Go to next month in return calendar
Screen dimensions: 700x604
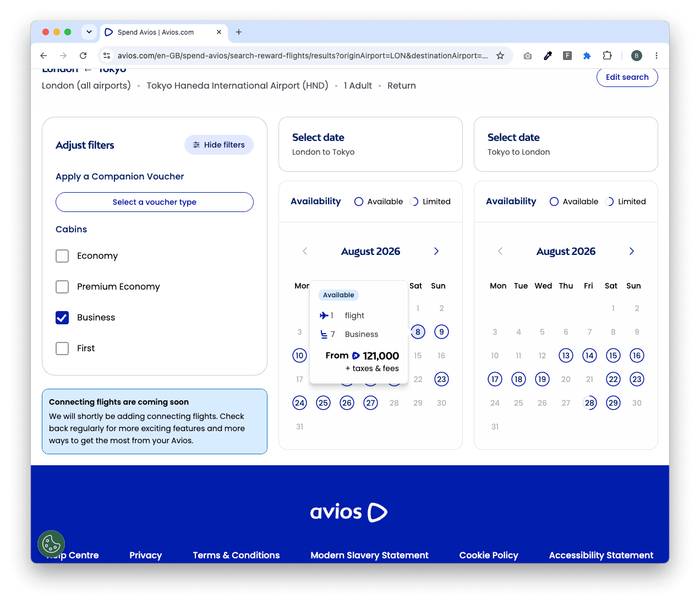pyautogui.click(x=632, y=251)
